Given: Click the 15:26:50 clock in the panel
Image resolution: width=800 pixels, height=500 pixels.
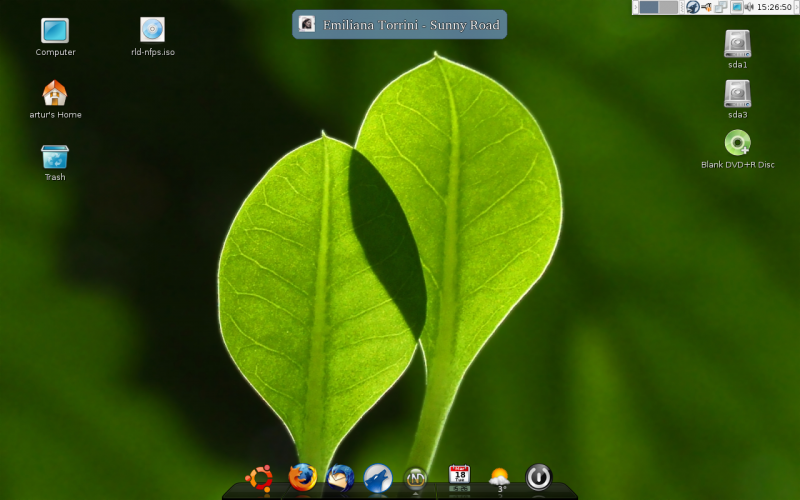Looking at the screenshot, I should click(774, 7).
